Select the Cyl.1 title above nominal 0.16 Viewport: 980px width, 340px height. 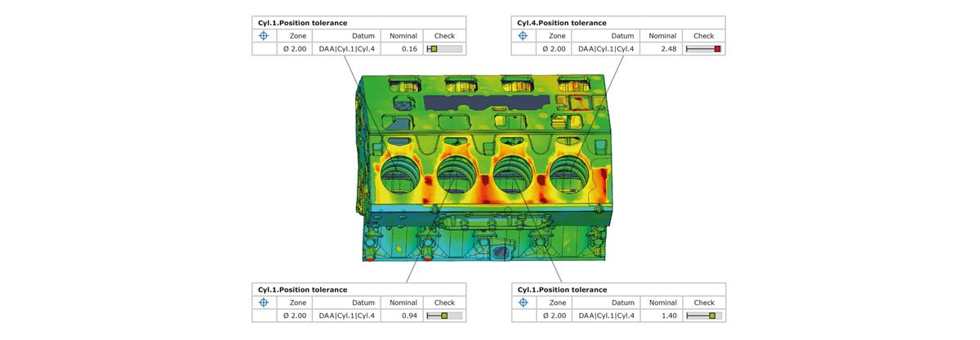(302, 23)
